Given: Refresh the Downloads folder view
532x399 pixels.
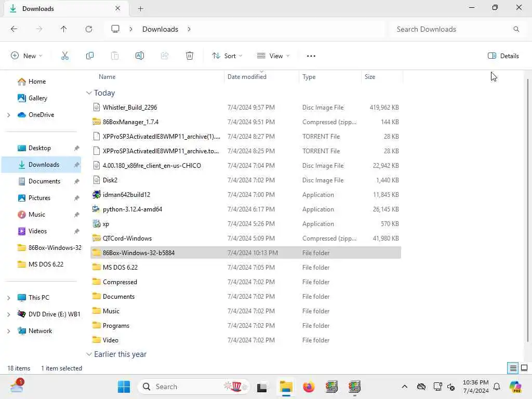Looking at the screenshot, I should (89, 29).
